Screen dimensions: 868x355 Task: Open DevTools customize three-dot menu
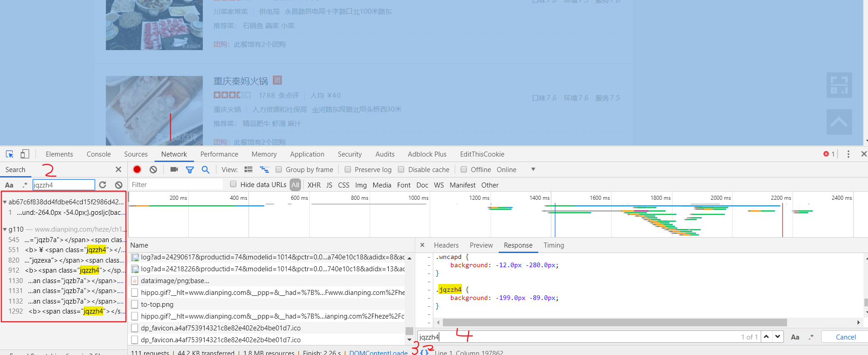tap(848, 154)
